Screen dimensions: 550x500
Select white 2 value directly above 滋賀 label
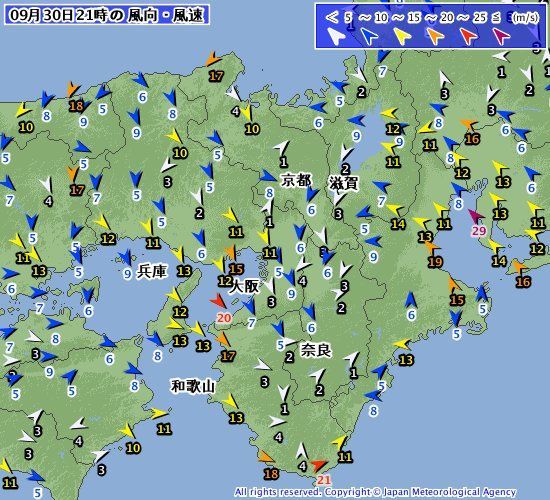pyautogui.click(x=345, y=169)
